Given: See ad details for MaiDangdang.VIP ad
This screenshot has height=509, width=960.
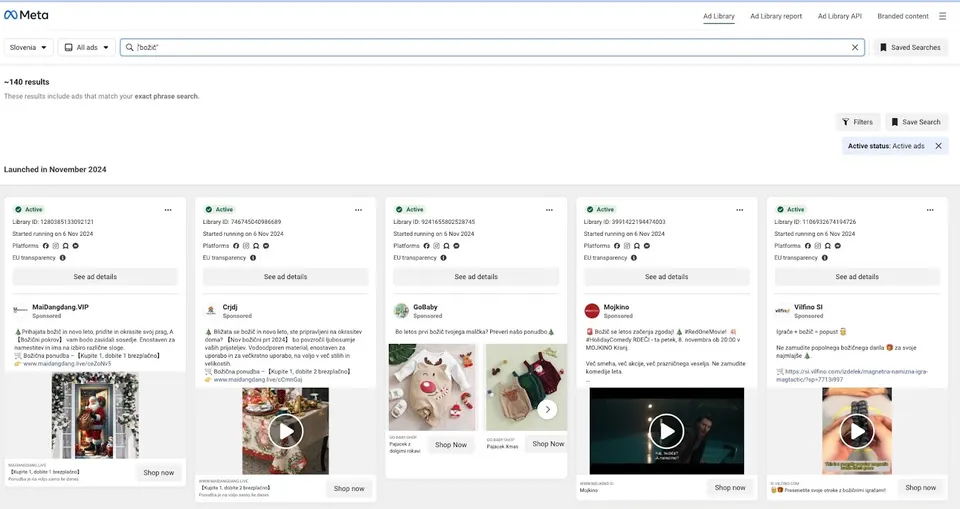Looking at the screenshot, I should point(95,277).
